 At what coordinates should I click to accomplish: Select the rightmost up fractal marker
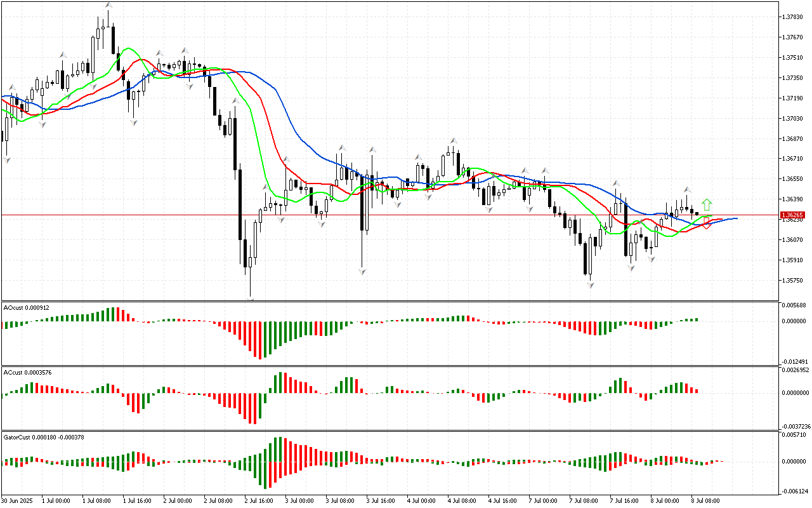pos(686,190)
